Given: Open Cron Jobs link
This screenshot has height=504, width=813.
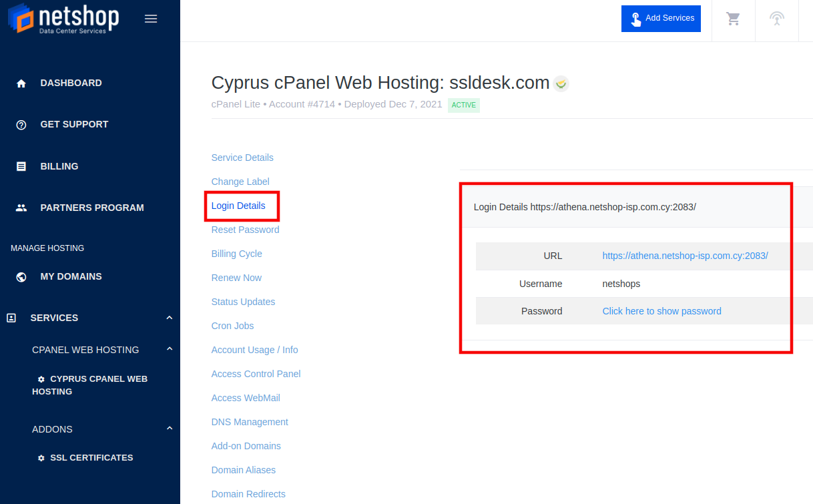Looking at the screenshot, I should point(232,326).
